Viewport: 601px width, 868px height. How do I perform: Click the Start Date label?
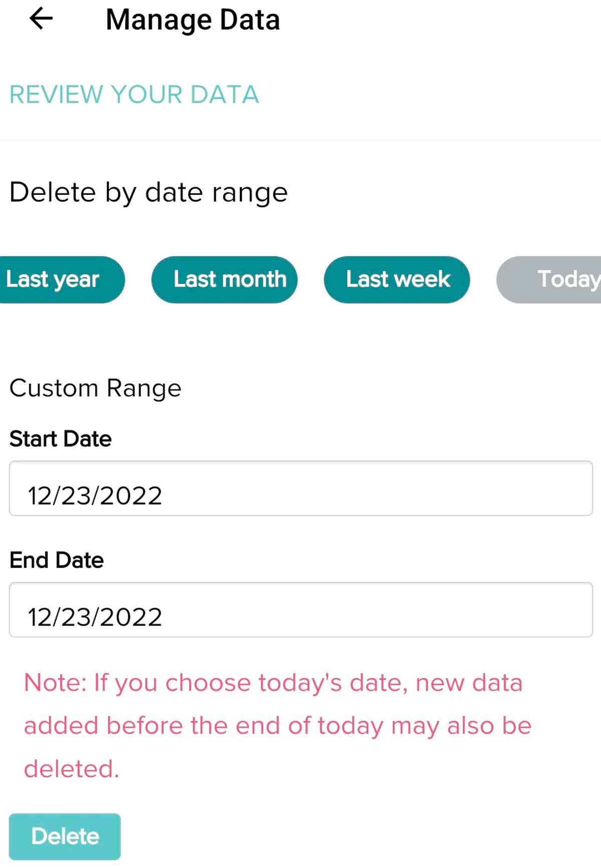click(x=61, y=438)
